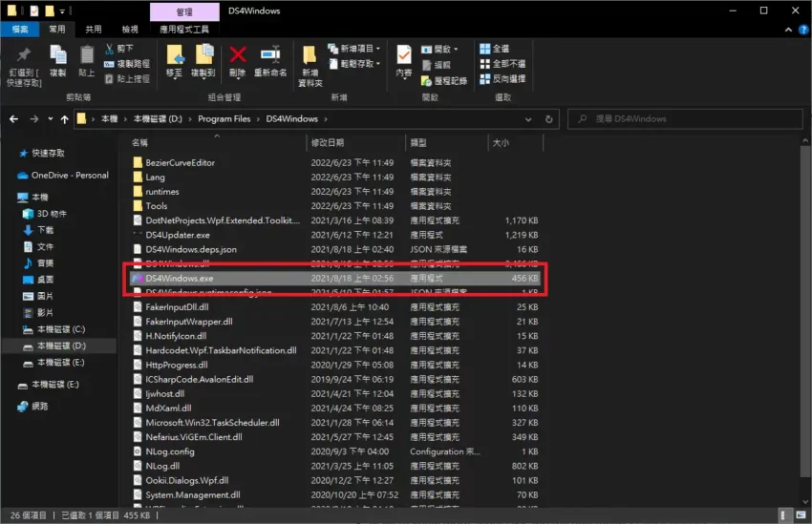The width and height of the screenshot is (812, 524).
Task: Click the Program Files breadcrumb
Action: (224, 119)
